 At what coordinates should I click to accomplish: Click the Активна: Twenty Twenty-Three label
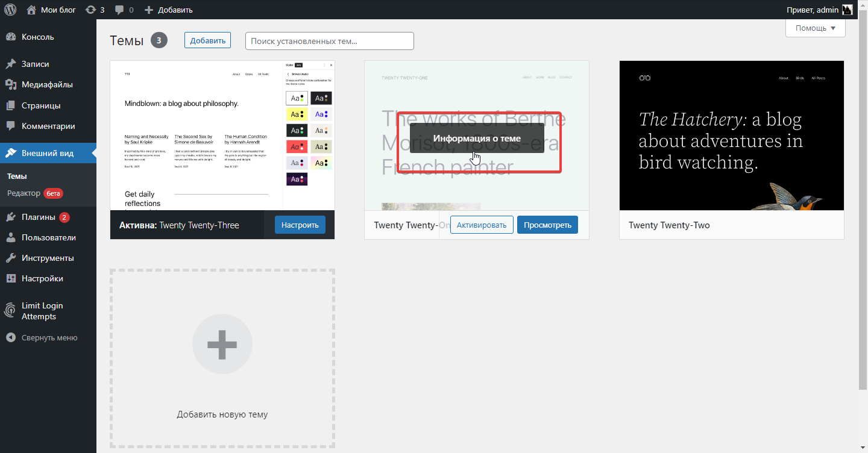pos(179,225)
